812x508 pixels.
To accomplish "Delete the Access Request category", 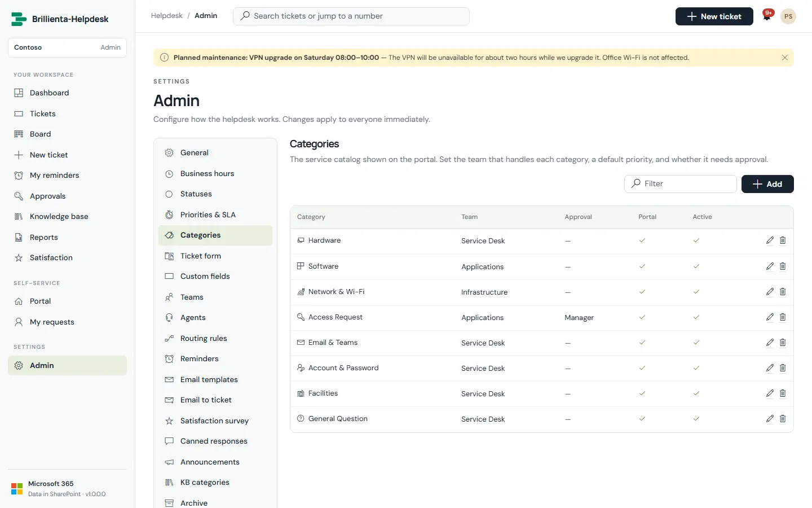I will tap(783, 317).
